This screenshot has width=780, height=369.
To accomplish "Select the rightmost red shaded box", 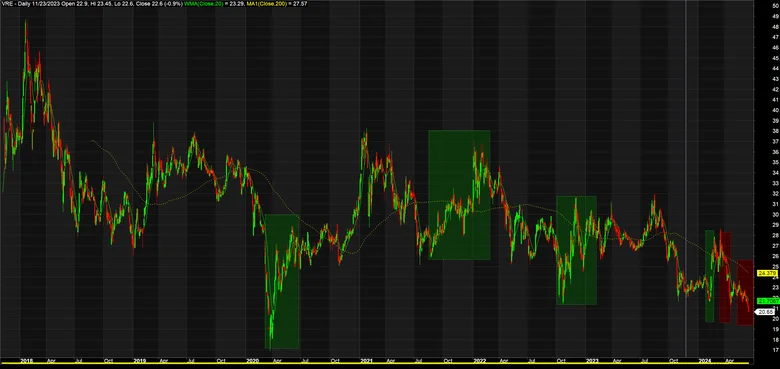I will pos(744,292).
